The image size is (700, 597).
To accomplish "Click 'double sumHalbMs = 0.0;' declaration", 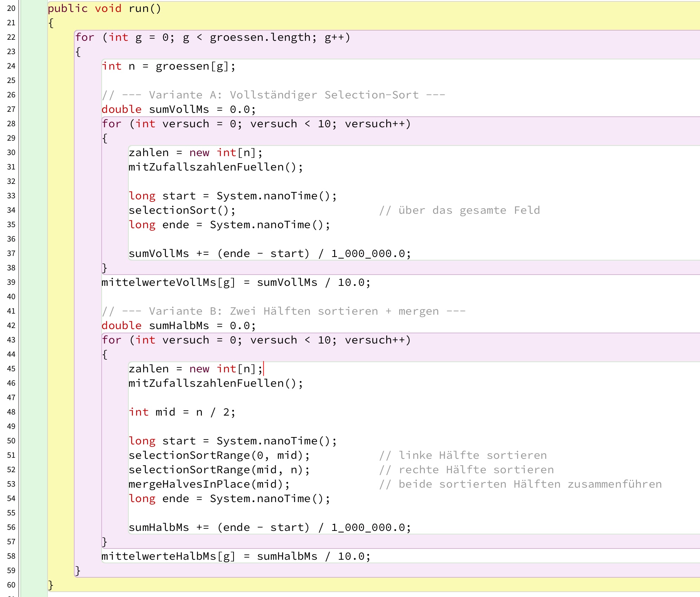I will click(178, 326).
